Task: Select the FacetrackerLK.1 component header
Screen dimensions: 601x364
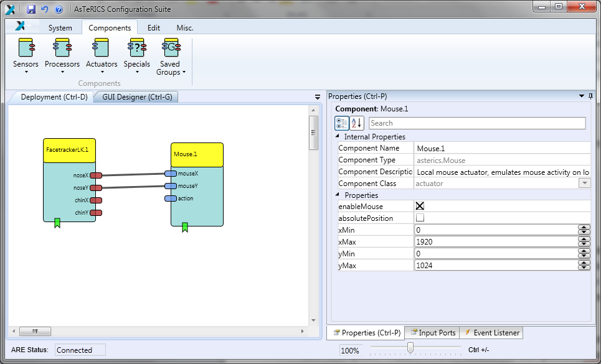Action: tap(69, 151)
